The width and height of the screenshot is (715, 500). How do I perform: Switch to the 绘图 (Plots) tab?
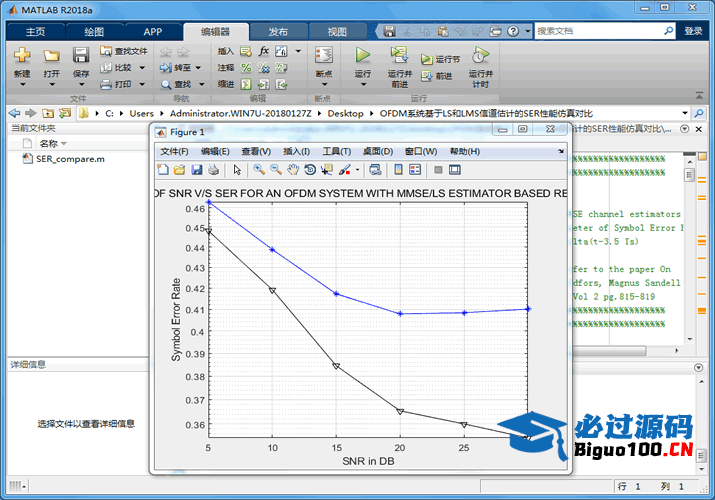tap(94, 31)
